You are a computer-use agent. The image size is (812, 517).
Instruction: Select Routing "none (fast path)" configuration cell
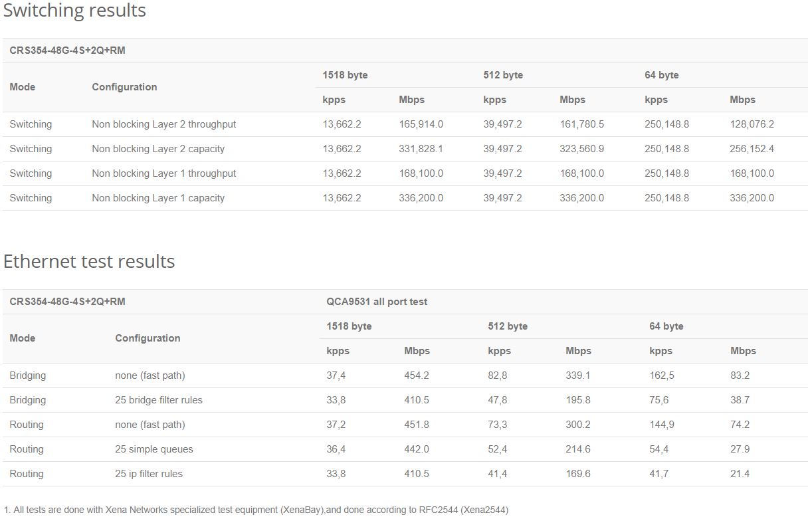pos(150,425)
